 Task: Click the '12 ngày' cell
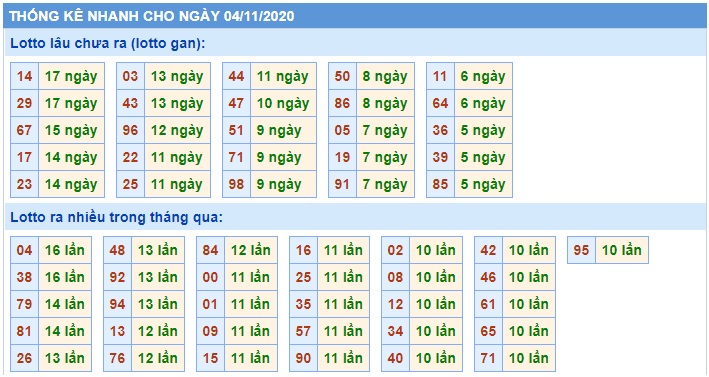point(177,131)
